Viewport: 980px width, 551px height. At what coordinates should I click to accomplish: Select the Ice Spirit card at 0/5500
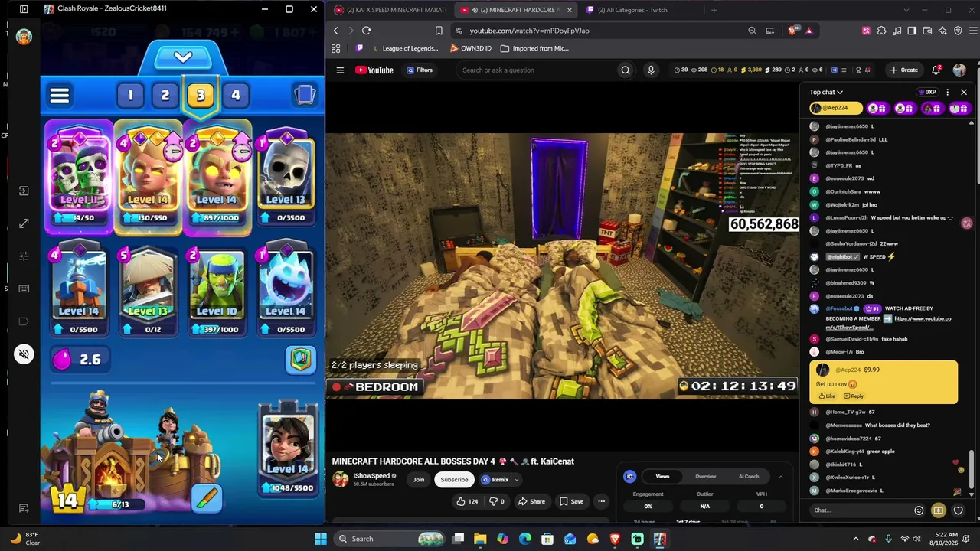(x=286, y=290)
